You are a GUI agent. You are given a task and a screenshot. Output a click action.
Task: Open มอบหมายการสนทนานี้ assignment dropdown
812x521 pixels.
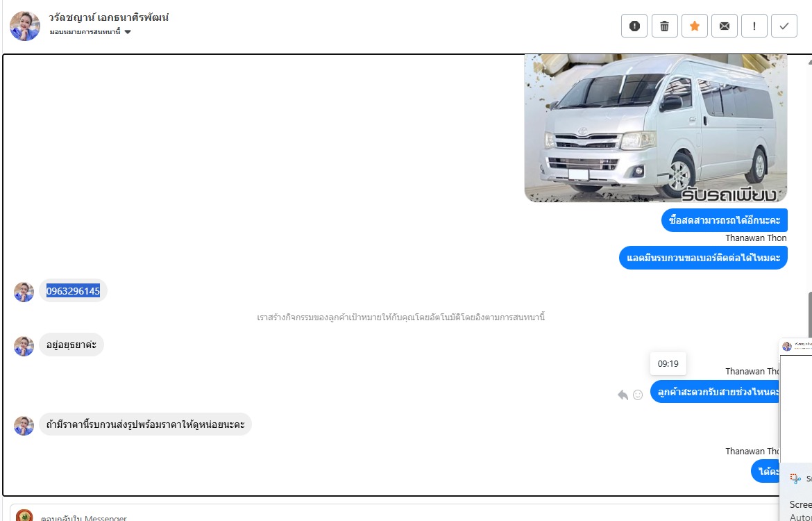click(x=90, y=32)
